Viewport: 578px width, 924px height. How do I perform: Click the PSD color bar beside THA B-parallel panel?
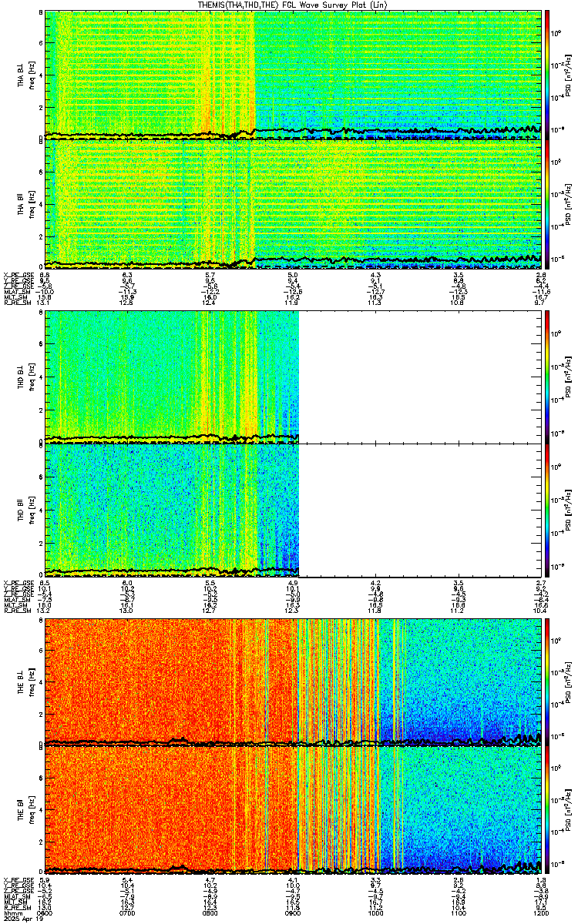pyautogui.click(x=547, y=203)
